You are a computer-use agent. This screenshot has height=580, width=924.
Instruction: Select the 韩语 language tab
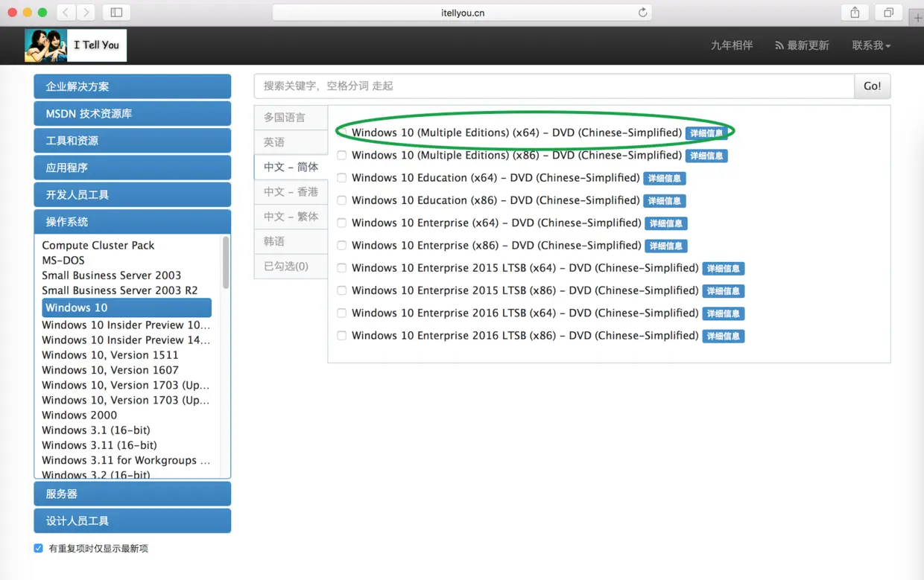click(291, 241)
